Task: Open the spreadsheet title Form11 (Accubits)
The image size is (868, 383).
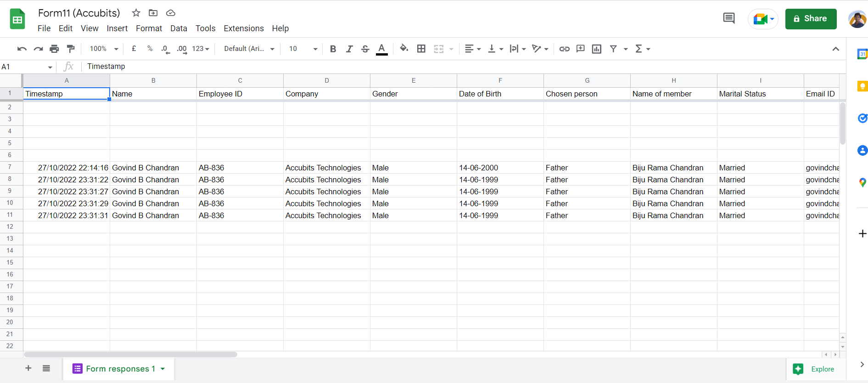Action: click(79, 13)
